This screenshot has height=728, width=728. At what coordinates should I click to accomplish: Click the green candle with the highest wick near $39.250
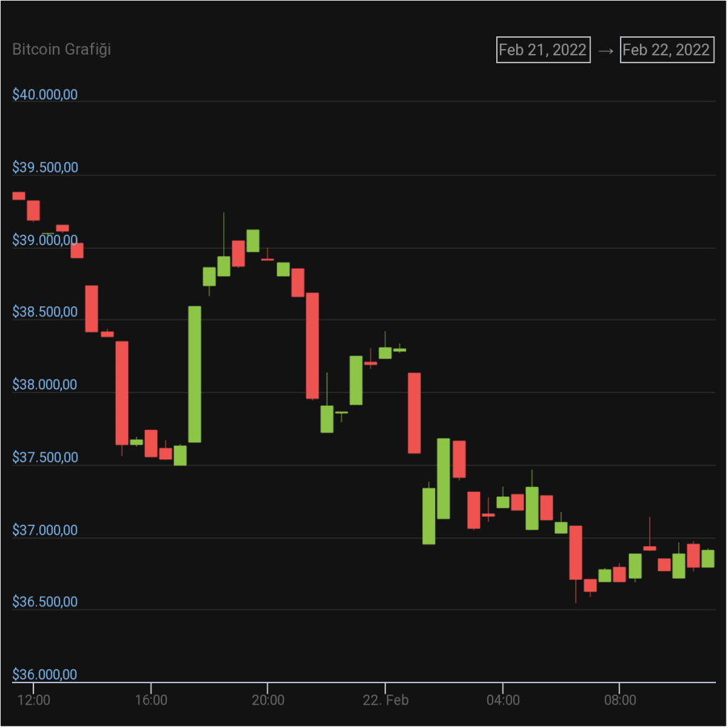[x=224, y=266]
